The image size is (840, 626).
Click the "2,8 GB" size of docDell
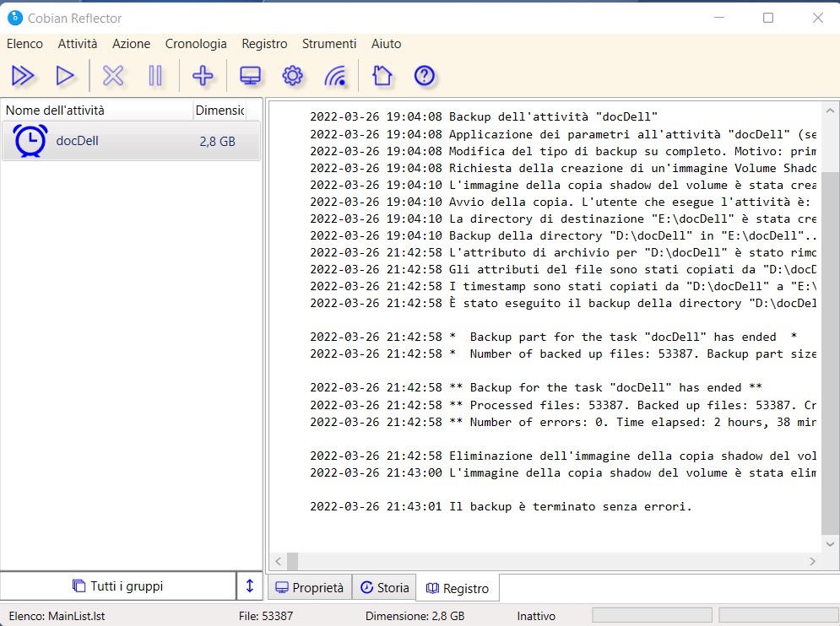coord(218,142)
